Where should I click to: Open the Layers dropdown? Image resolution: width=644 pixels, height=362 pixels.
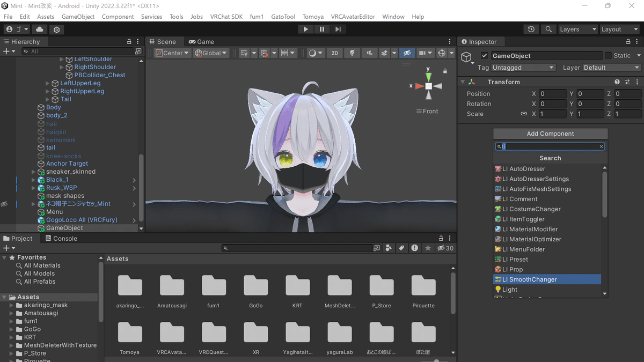coord(577,29)
